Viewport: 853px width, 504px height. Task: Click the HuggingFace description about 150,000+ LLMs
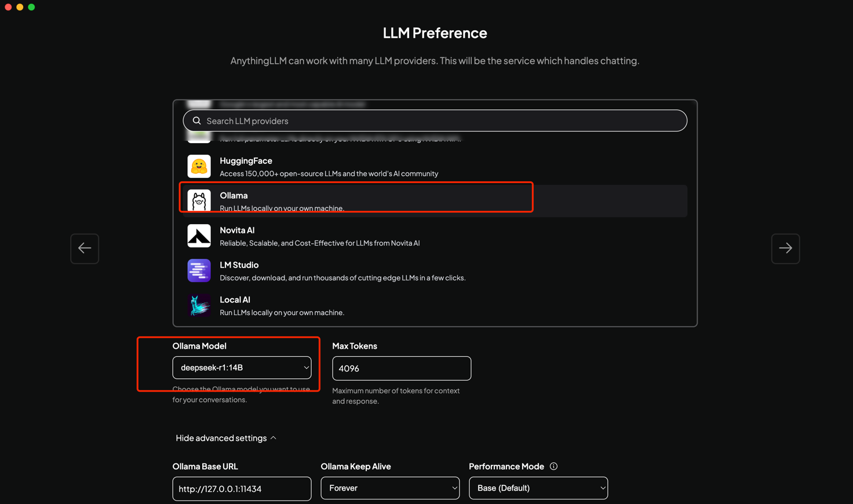coord(329,173)
